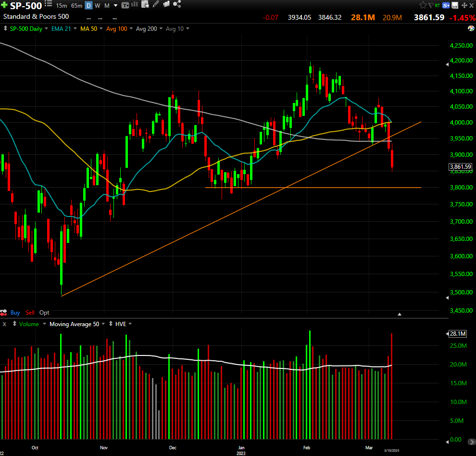Viewport: 476px width, 456px height.
Task: Flag the SP-500 symbol
Action: tap(431, 5)
